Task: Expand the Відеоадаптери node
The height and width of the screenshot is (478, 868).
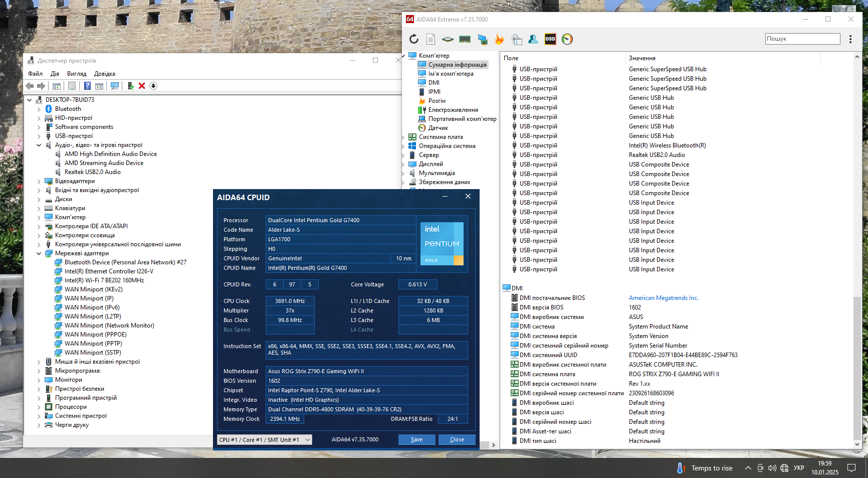Action: [39, 181]
